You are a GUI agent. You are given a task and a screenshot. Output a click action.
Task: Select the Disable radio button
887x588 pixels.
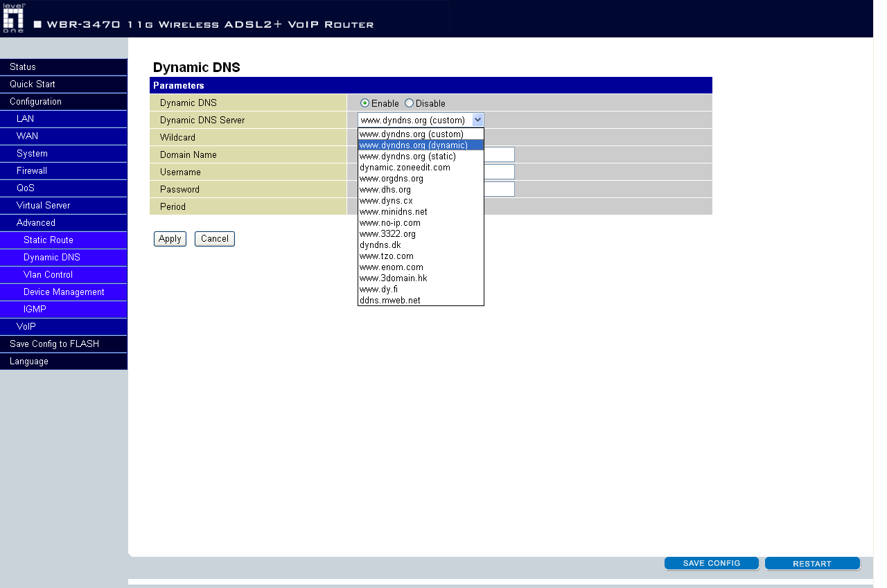tap(409, 103)
